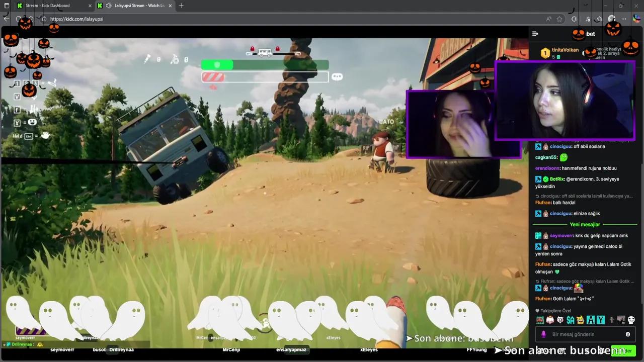
Task: Click Flufran username on balli hardal message
Action: point(543,203)
